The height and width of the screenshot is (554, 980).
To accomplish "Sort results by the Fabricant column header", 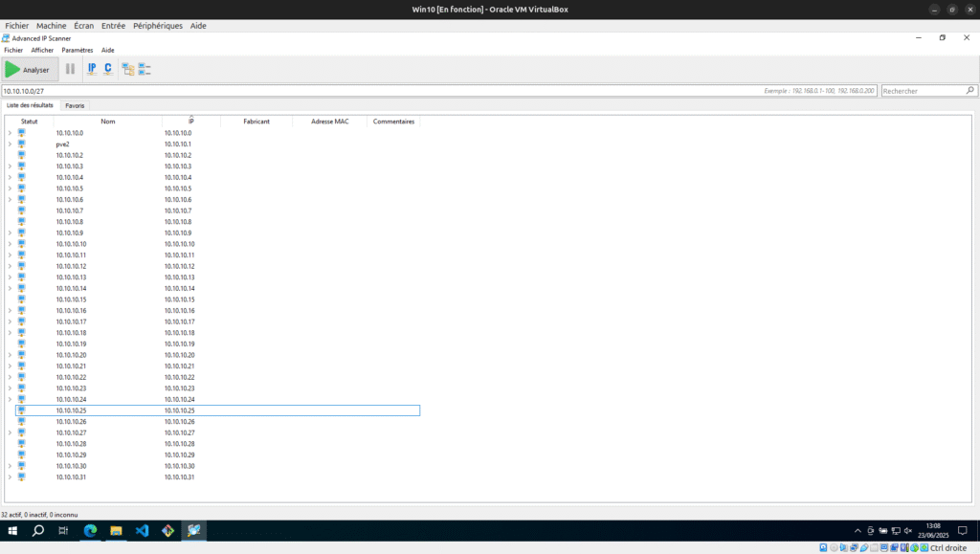I will point(256,122).
